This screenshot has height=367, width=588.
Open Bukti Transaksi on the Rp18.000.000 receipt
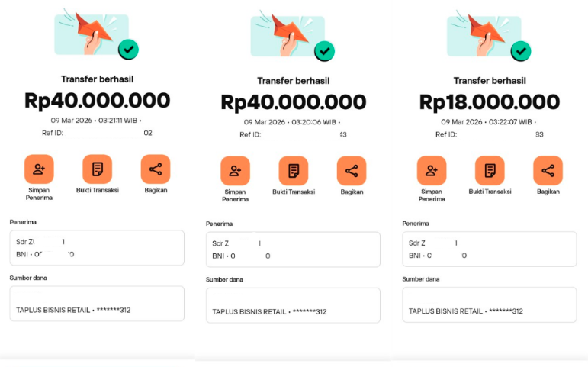coord(490,170)
